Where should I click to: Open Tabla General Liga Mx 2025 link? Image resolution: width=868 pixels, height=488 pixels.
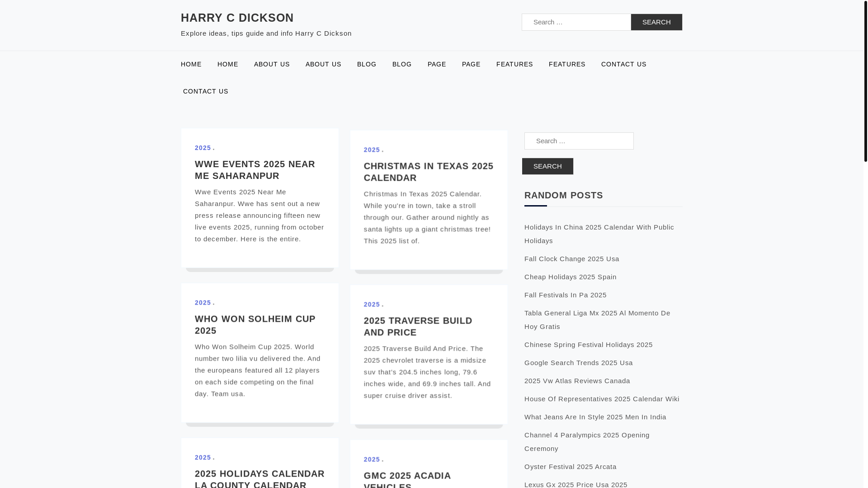[x=597, y=320]
